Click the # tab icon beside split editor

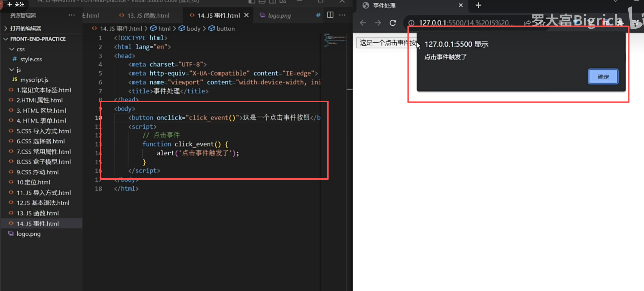[x=318, y=15]
